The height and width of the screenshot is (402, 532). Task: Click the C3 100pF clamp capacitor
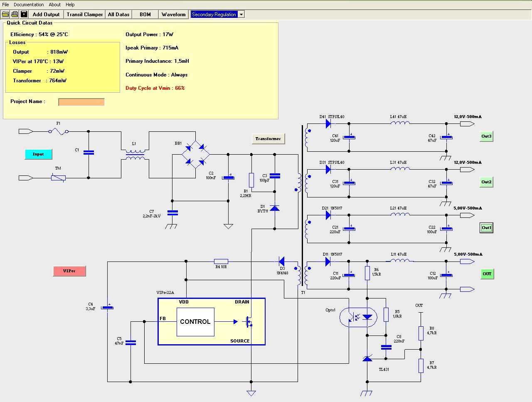pos(275,176)
